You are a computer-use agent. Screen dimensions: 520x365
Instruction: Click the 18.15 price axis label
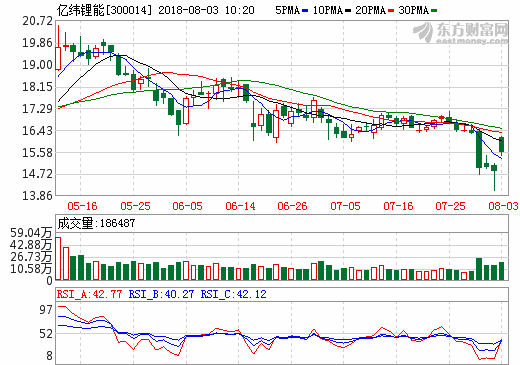tap(37, 87)
